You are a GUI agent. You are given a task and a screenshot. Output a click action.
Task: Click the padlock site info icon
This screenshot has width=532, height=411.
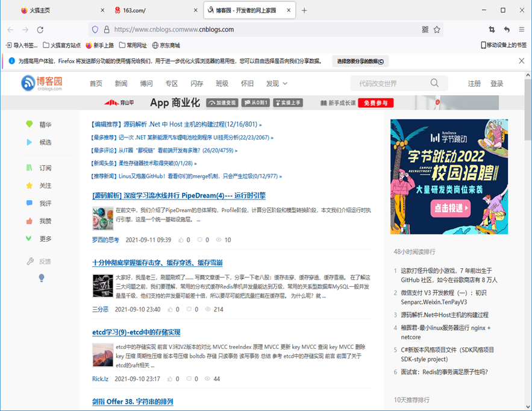107,30
